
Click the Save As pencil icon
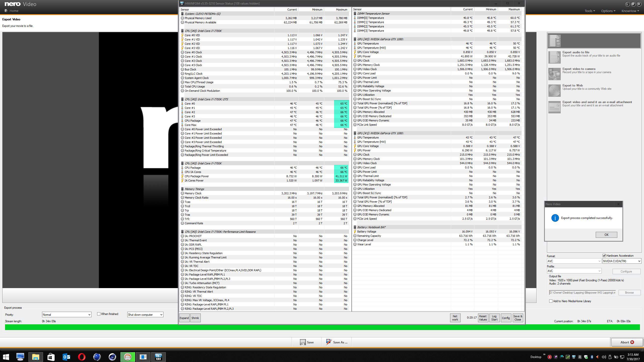click(x=329, y=342)
